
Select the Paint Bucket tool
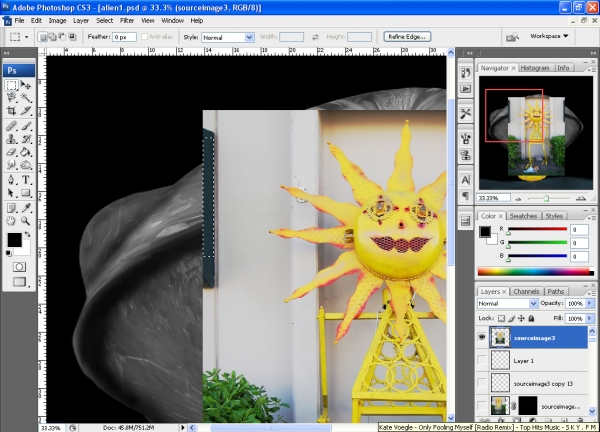coord(26,152)
